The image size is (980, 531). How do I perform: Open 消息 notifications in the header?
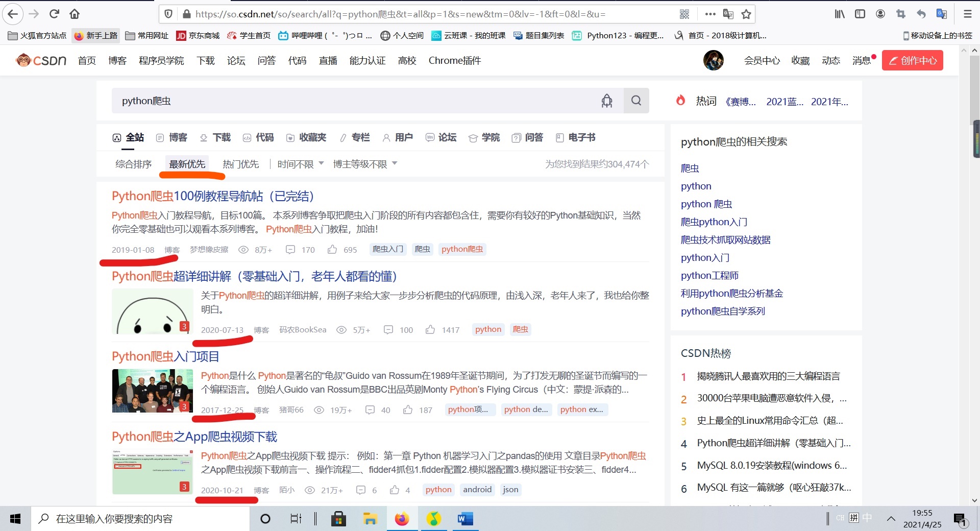tap(862, 60)
